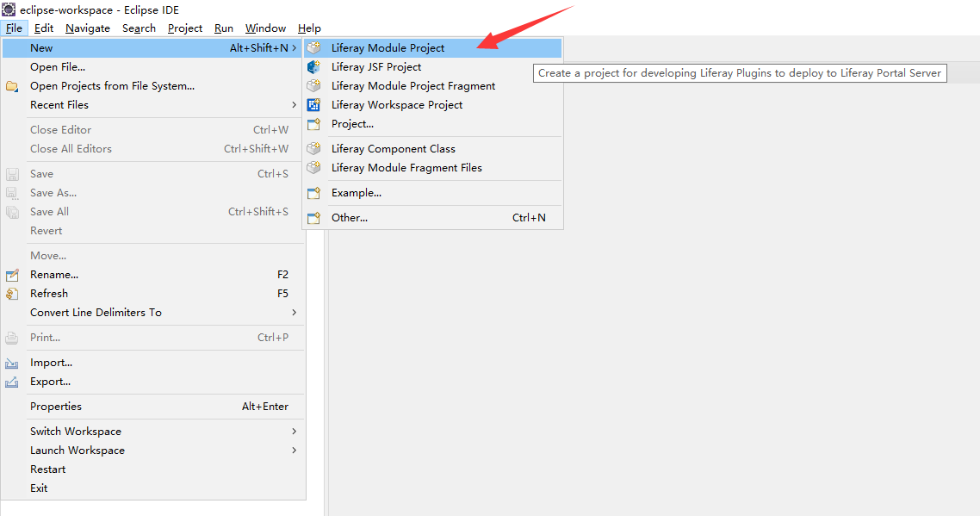Screen dimensions: 980x516
Task: Open the Help menu
Action: click(309, 28)
